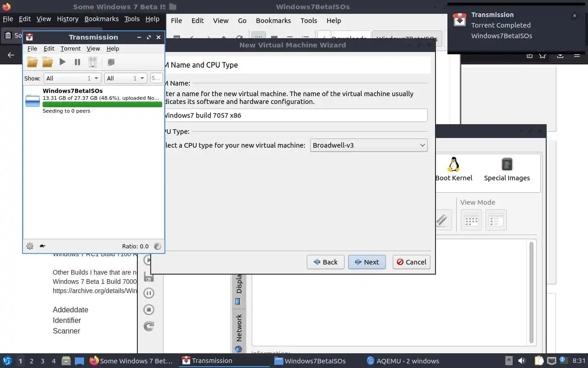
Task: Open the first Show filter dropdown (All)
Action: (72, 78)
